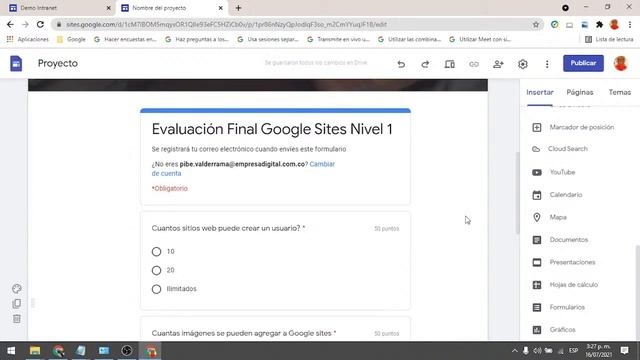Open the site settings gear
Viewport: 640px width, 360px height.
tap(522, 64)
